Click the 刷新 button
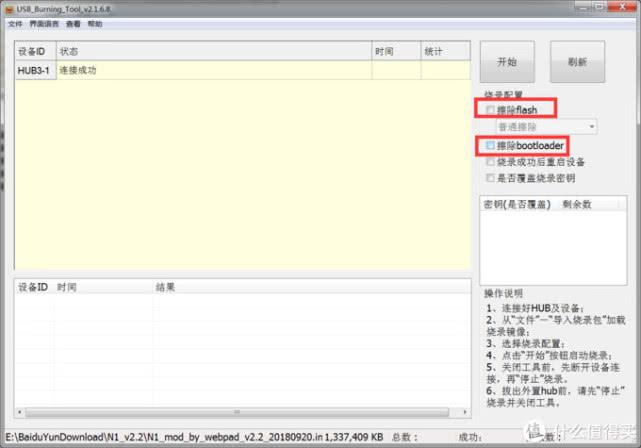Screen dimensions: 641x448 click(577, 62)
